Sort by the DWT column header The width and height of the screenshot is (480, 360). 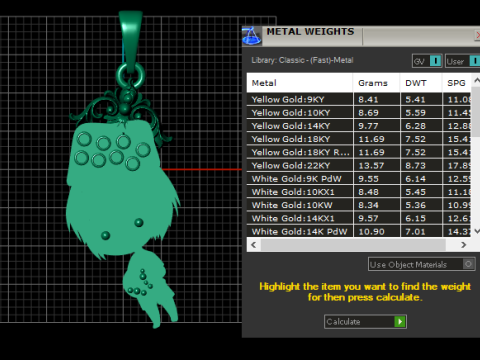(421, 83)
